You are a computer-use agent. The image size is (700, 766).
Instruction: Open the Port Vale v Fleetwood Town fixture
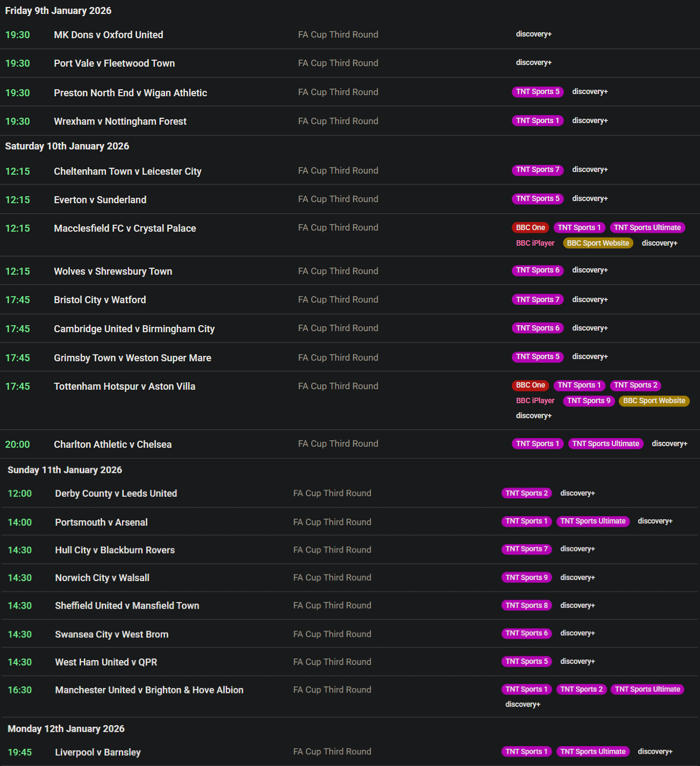(x=115, y=63)
